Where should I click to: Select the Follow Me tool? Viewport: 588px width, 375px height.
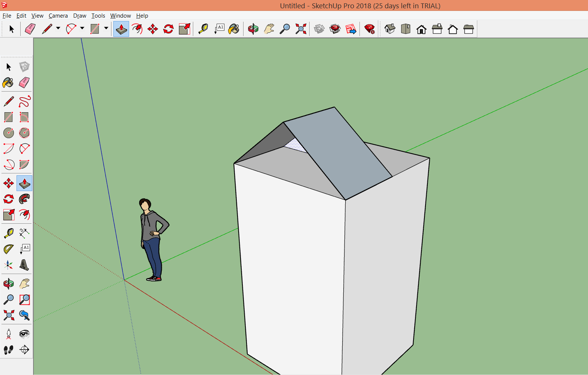click(x=137, y=29)
